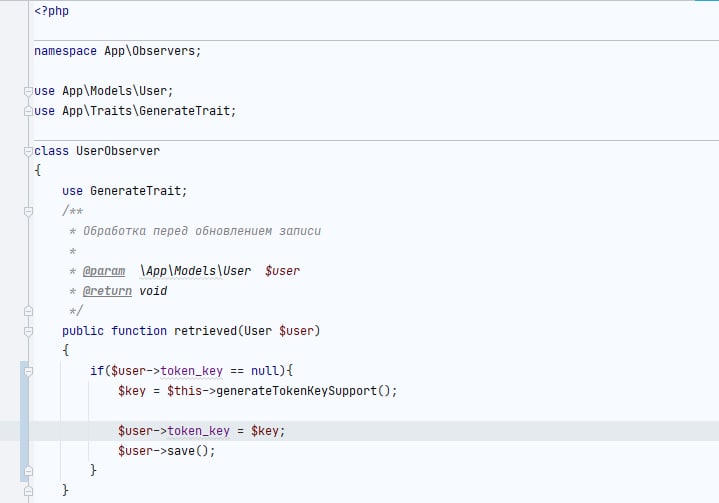Click fold end marker beside the if closing brace
The image size is (719, 503).
coord(28,471)
